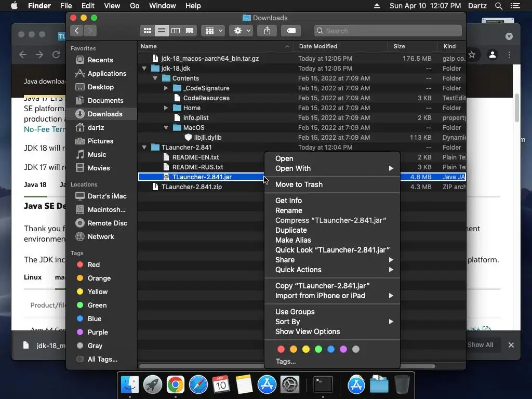Collapse the jdk-18.jdk folder

tap(144, 69)
